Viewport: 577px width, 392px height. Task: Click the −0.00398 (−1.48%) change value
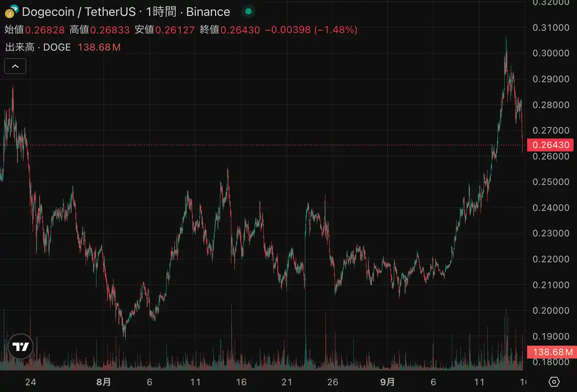[311, 30]
